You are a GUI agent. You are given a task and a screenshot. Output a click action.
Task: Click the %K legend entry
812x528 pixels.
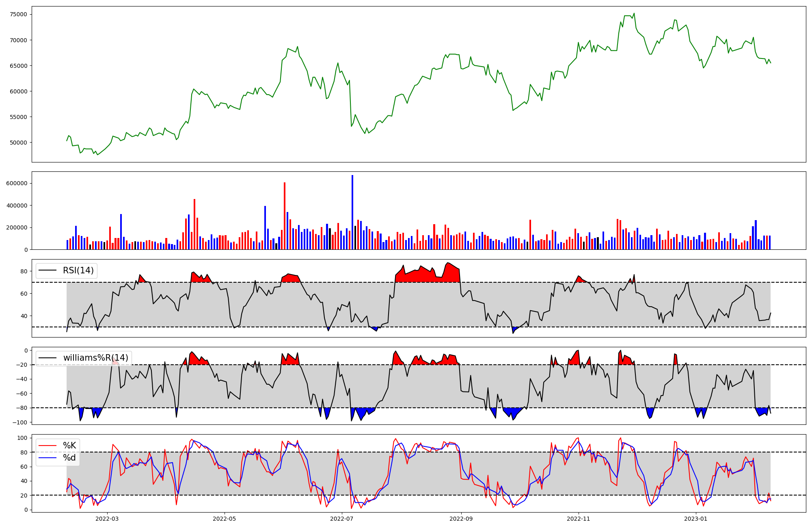[69, 446]
